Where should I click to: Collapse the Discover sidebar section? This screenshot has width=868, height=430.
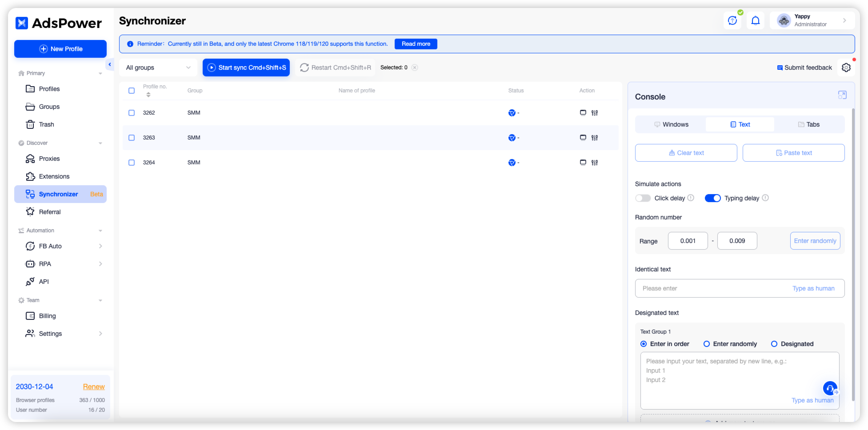click(100, 143)
